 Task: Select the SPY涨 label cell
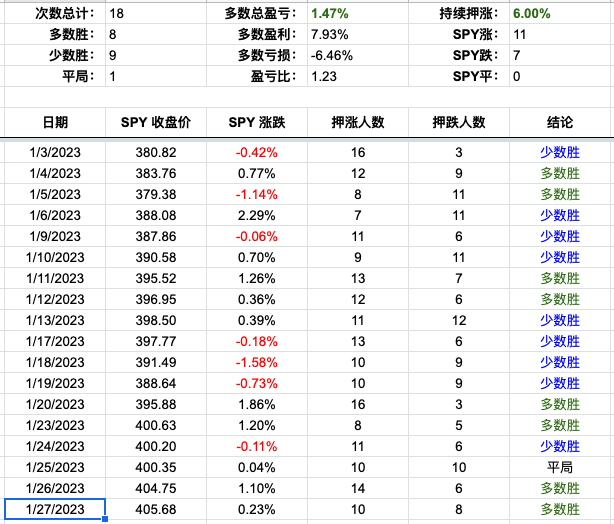tap(459, 34)
